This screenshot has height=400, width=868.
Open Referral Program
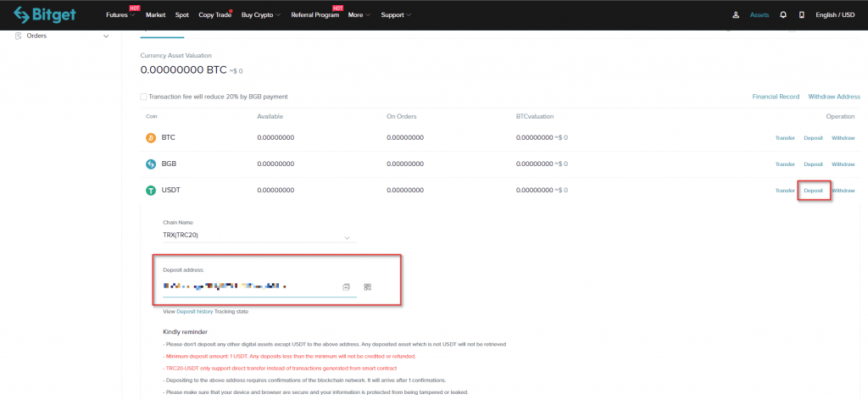tap(315, 15)
